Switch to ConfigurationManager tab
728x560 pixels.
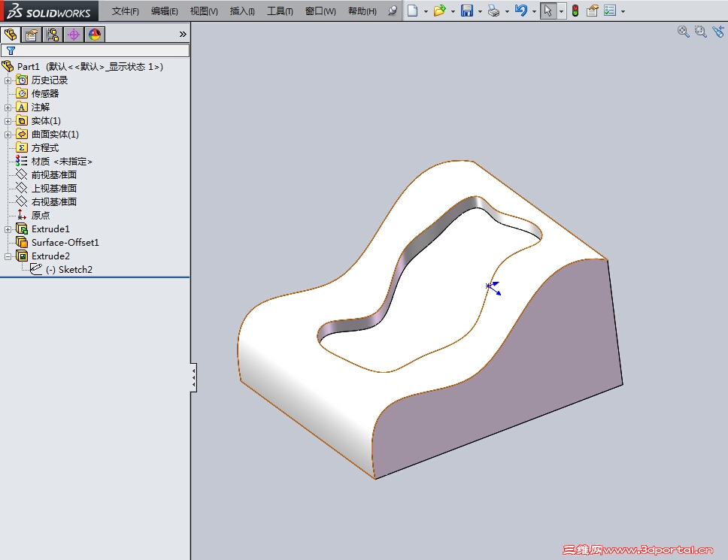53,35
